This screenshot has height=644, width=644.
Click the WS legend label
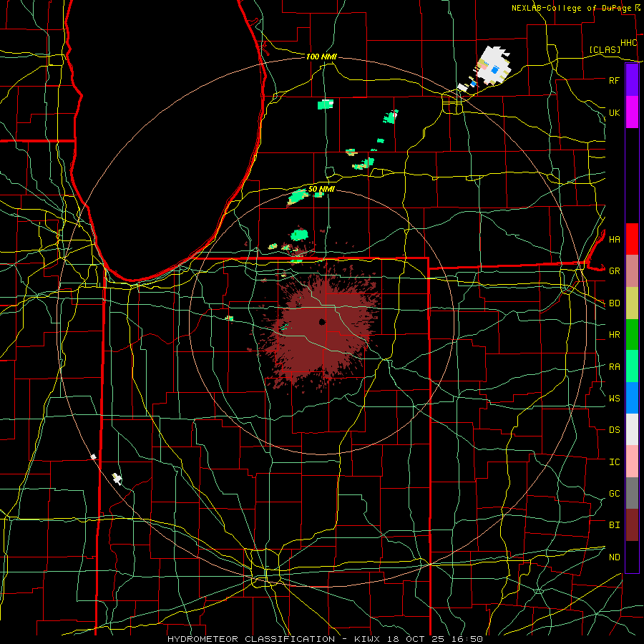tap(614, 398)
